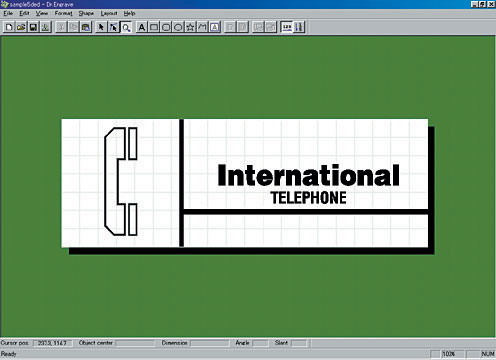The width and height of the screenshot is (496, 360).
Task: Click the engrave output toolbar icon
Action: (45, 27)
